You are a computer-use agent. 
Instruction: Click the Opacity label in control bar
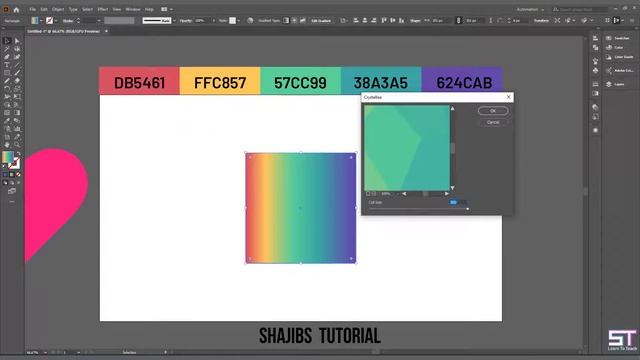(186, 20)
